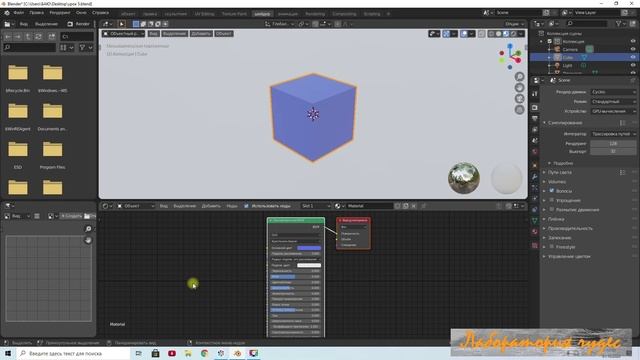Toggle camera view gizmo in viewport

519,99
